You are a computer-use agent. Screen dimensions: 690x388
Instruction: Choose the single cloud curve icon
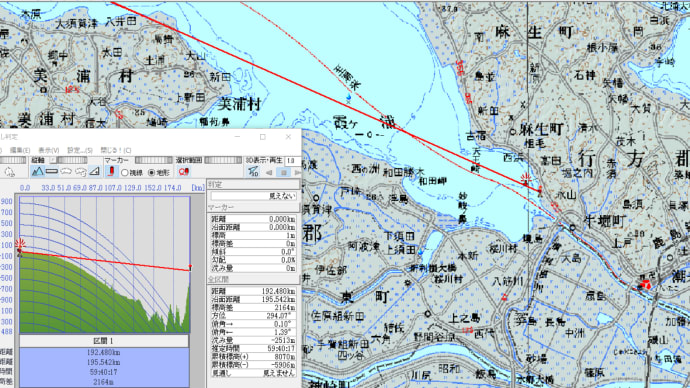point(66,172)
